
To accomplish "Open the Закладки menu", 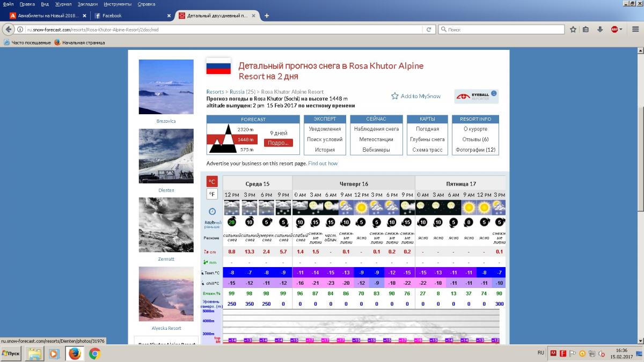I will coord(87,4).
